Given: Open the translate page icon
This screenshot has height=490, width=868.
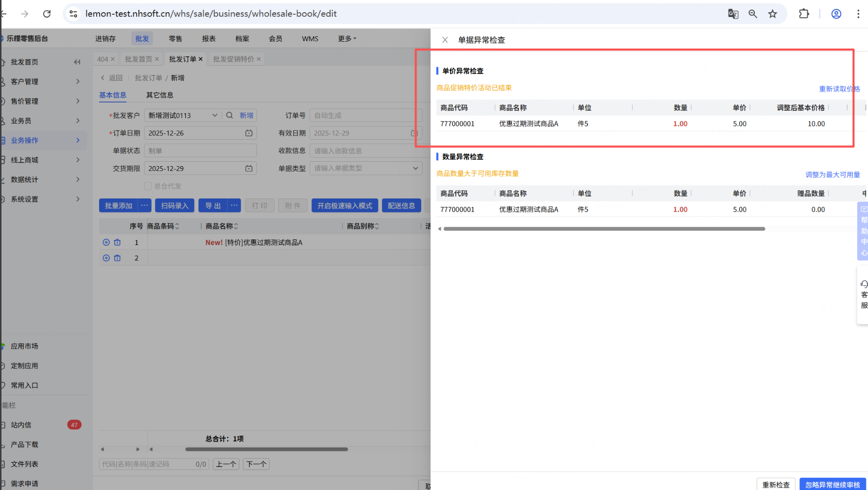Looking at the screenshot, I should pos(733,14).
